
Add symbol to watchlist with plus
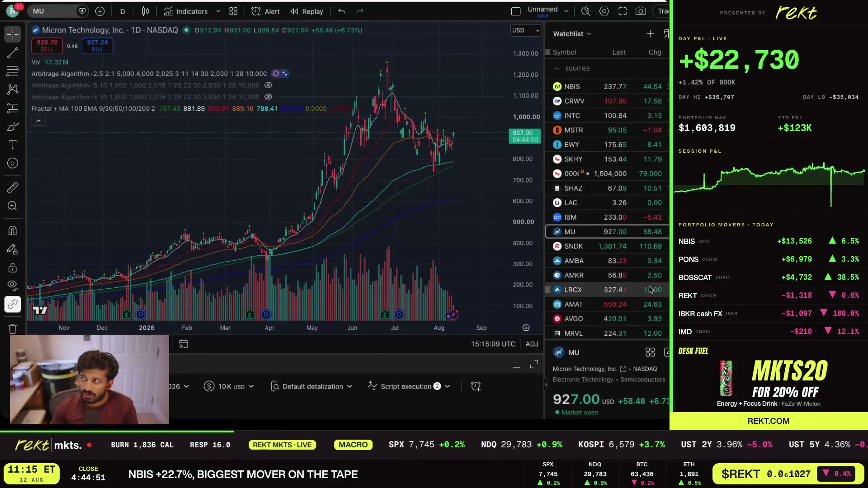[650, 34]
